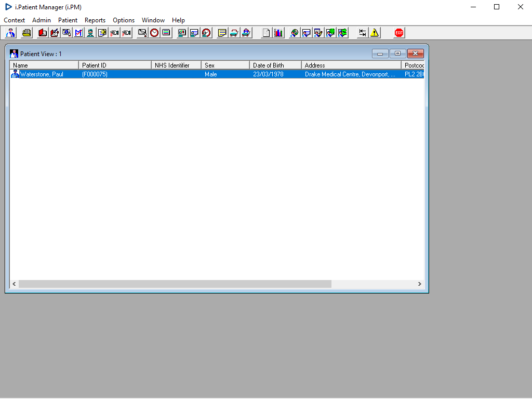The width and height of the screenshot is (532, 399).
Task: Open the plain red book toolbar icon
Action: (x=43, y=33)
